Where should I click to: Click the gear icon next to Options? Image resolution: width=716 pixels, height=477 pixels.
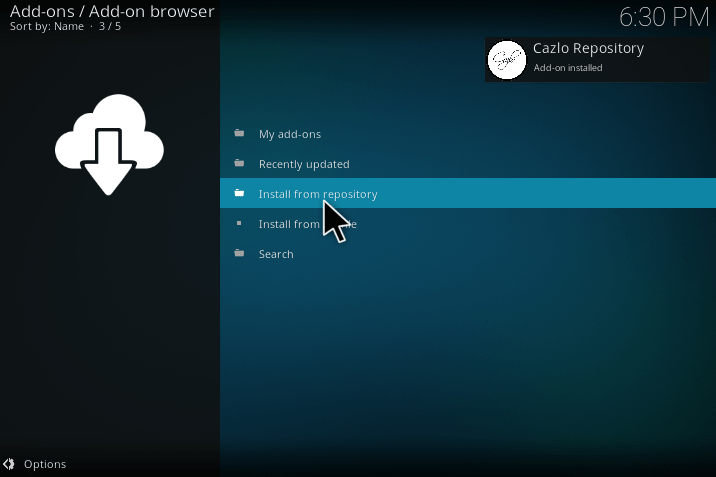pyautogui.click(x=9, y=464)
